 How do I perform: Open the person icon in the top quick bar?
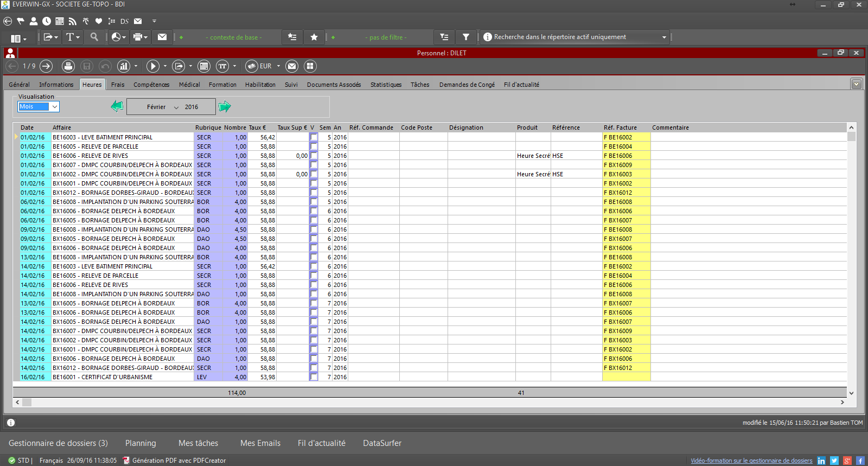[x=34, y=21]
